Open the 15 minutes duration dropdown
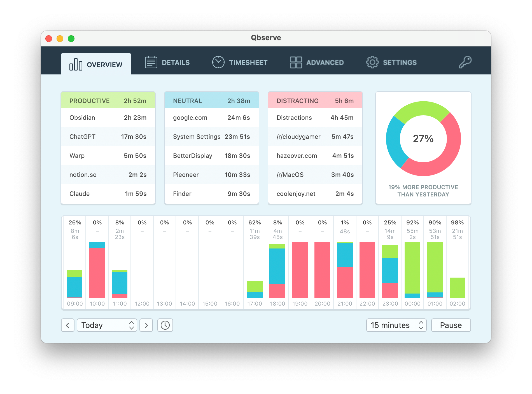The image size is (532, 394). click(x=396, y=325)
